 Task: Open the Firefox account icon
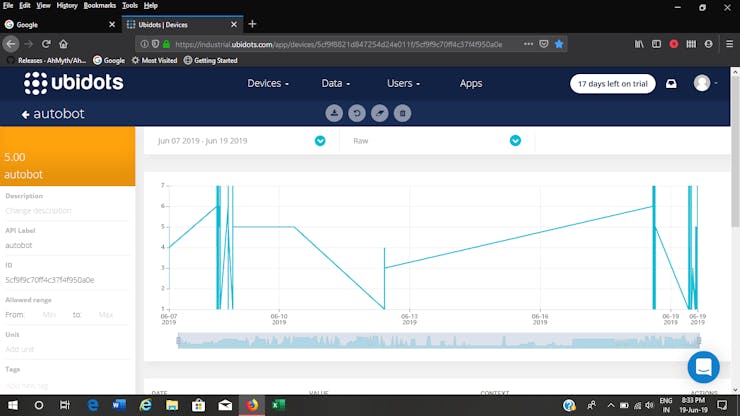click(x=708, y=44)
